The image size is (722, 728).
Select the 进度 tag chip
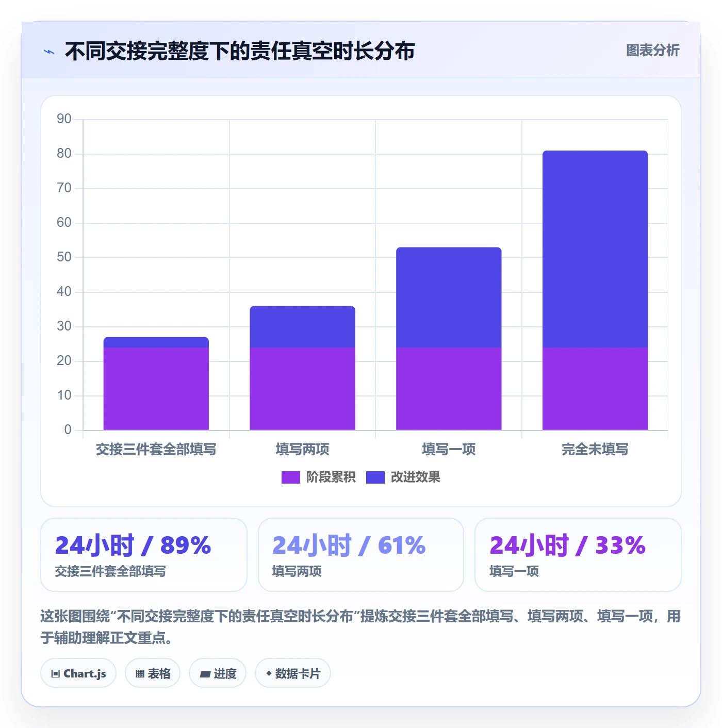point(218,673)
